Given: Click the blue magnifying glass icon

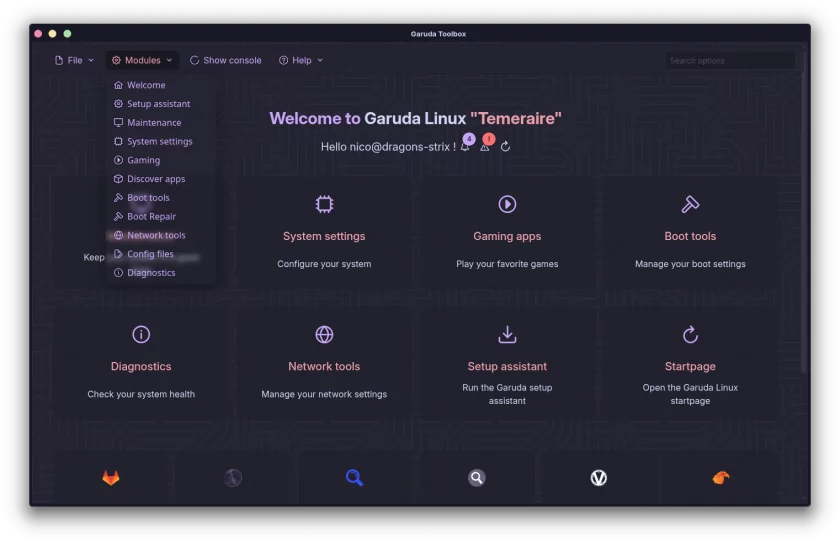Looking at the screenshot, I should click(354, 478).
